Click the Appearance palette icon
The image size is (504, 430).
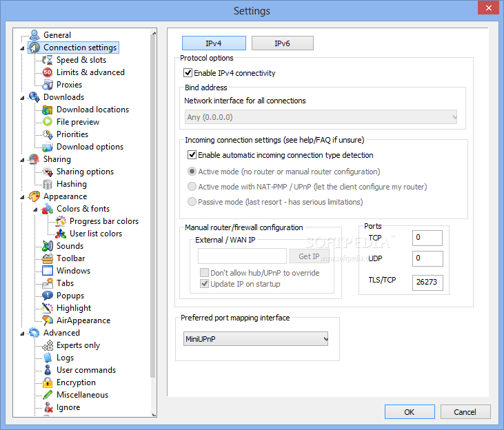click(x=34, y=196)
